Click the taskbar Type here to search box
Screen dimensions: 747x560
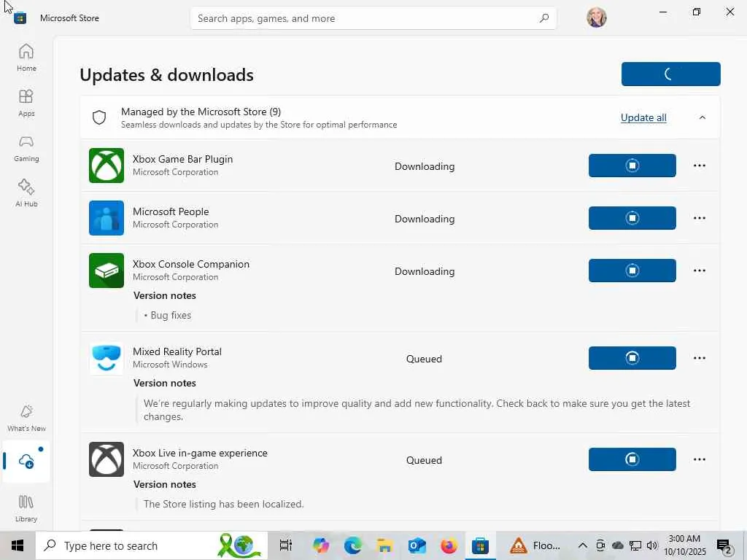click(152, 545)
